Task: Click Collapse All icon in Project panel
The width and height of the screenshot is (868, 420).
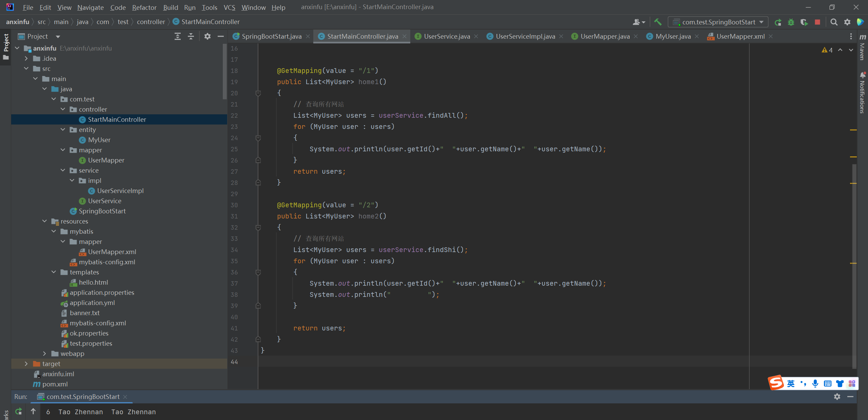Action: [191, 36]
